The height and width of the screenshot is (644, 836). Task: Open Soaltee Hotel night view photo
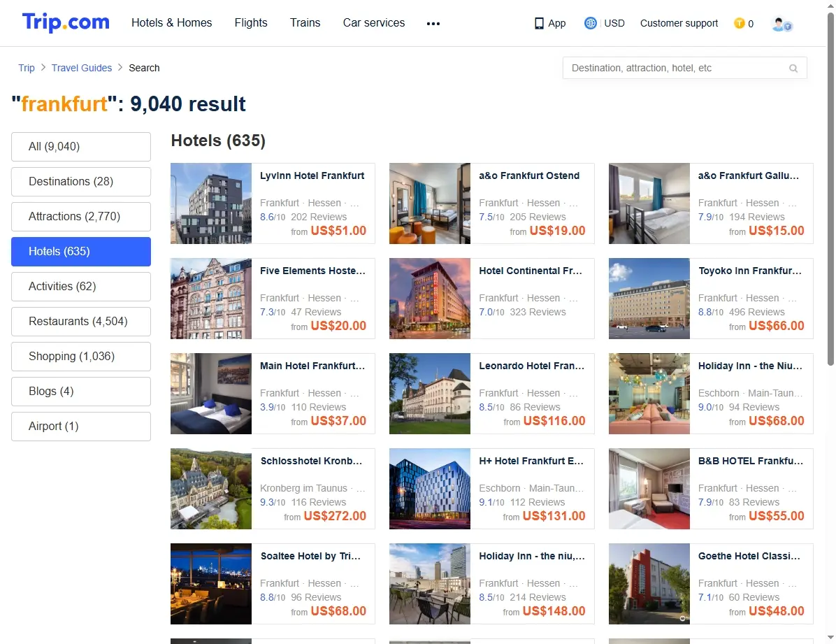(211, 584)
